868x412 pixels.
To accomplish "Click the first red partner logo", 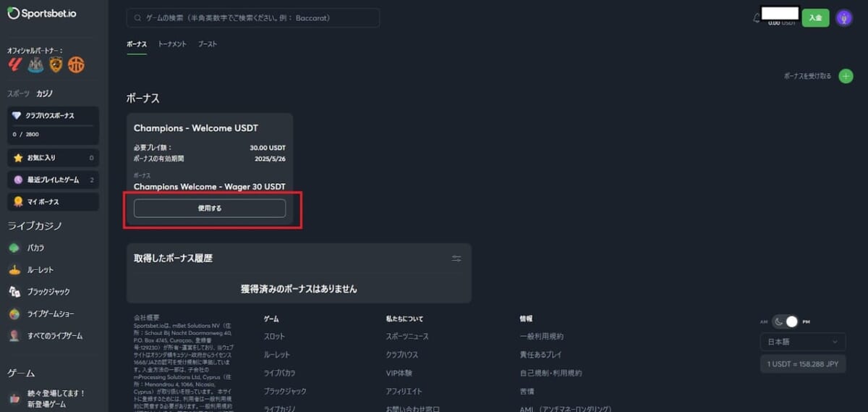I will pyautogui.click(x=15, y=65).
